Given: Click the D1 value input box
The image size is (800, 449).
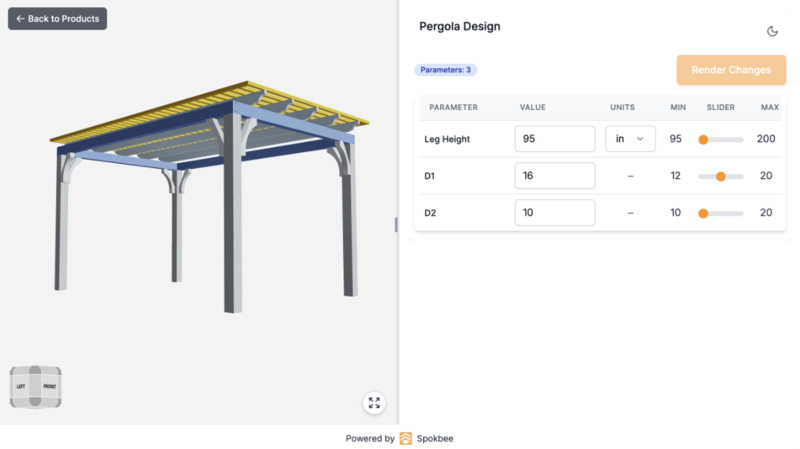Looking at the screenshot, I should 554,176.
